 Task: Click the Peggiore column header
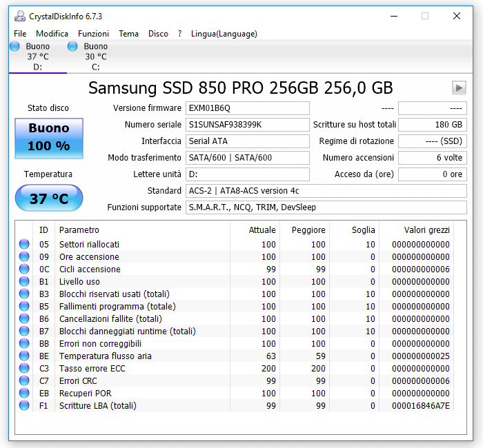click(x=304, y=230)
